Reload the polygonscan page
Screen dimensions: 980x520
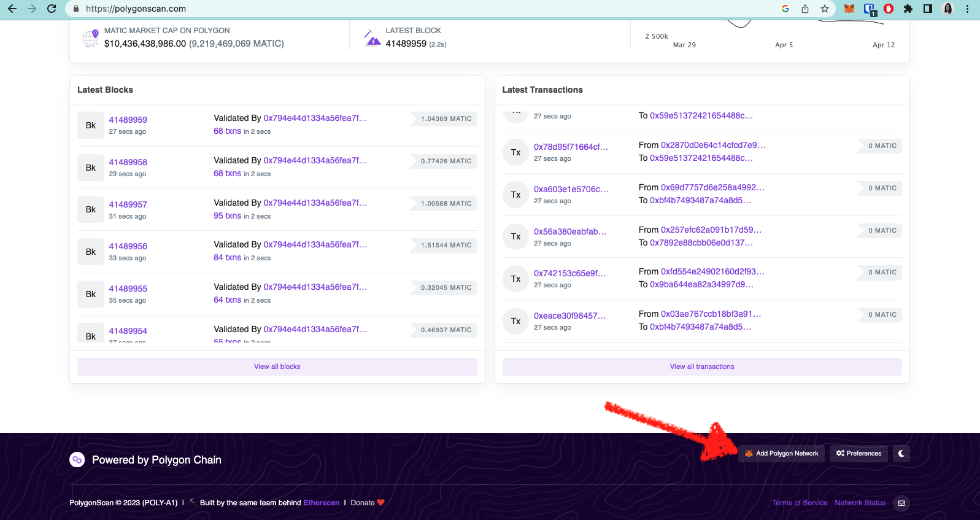tap(52, 9)
